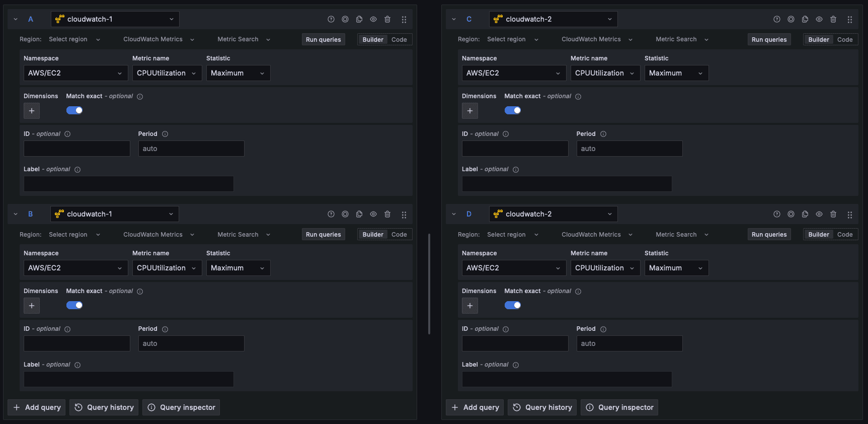The height and width of the screenshot is (424, 868).
Task: Hide query B response with eye icon
Action: 373,214
